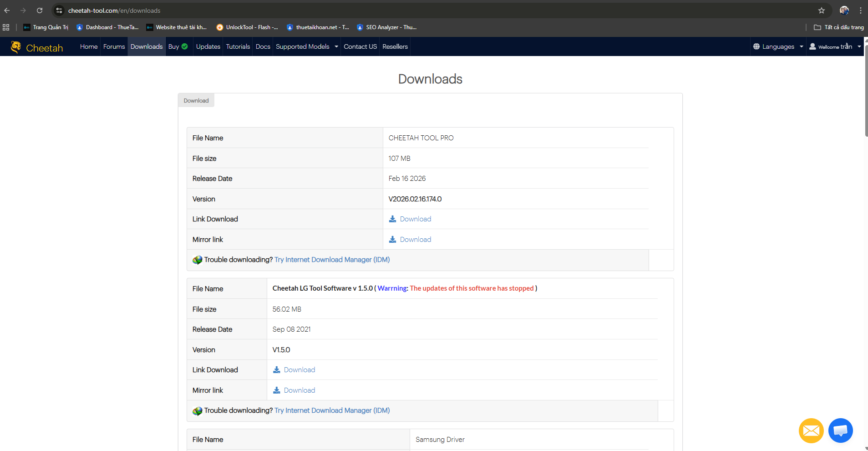The height and width of the screenshot is (451, 868).
Task: Select the Download tab
Action: click(196, 101)
